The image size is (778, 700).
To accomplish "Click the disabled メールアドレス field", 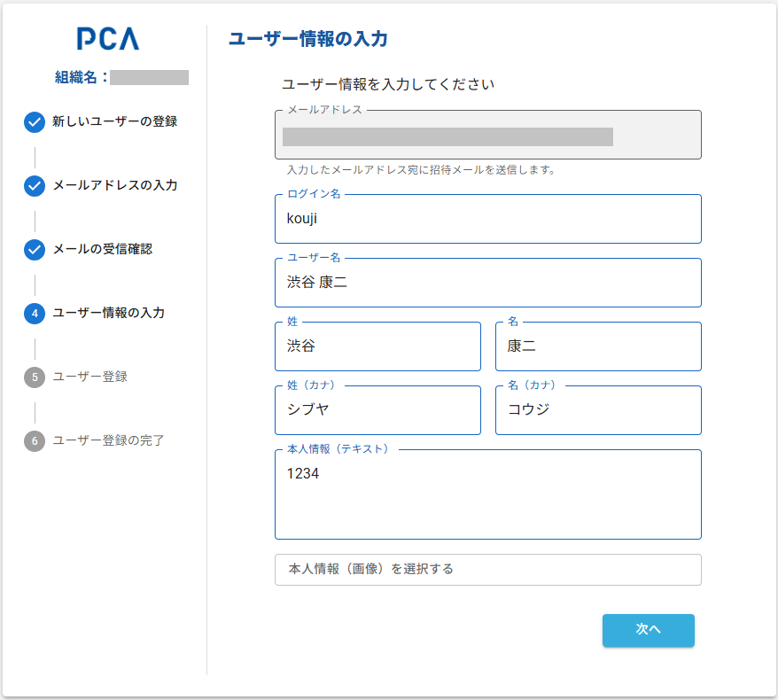I will click(x=487, y=135).
